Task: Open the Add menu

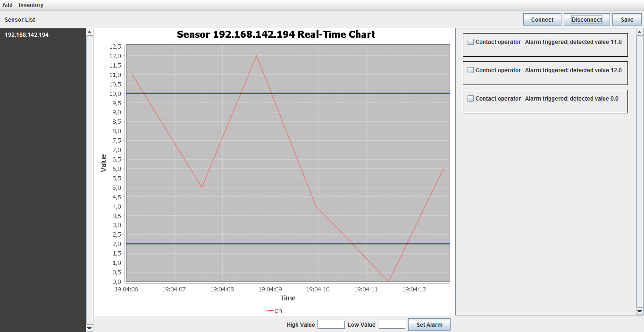Action: pyautogui.click(x=7, y=5)
